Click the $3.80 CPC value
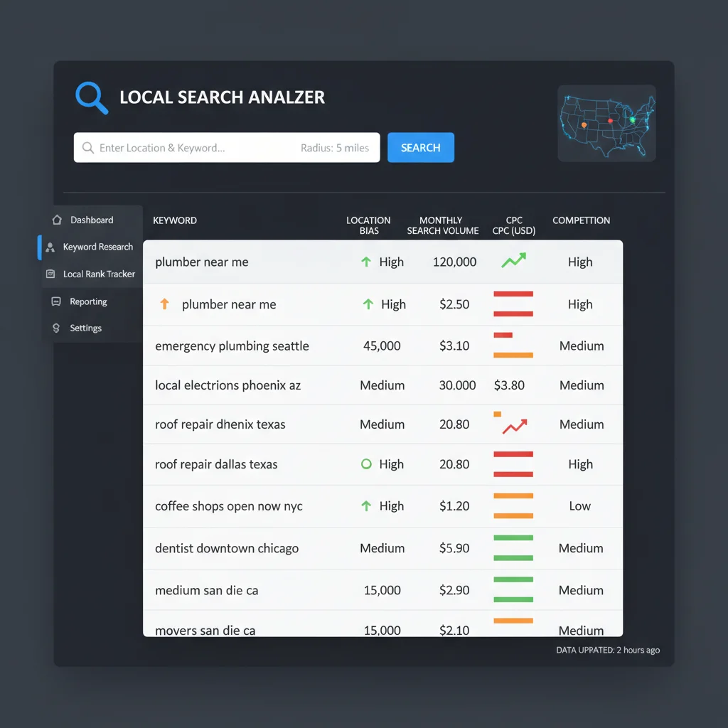The height and width of the screenshot is (728, 728). click(x=509, y=385)
